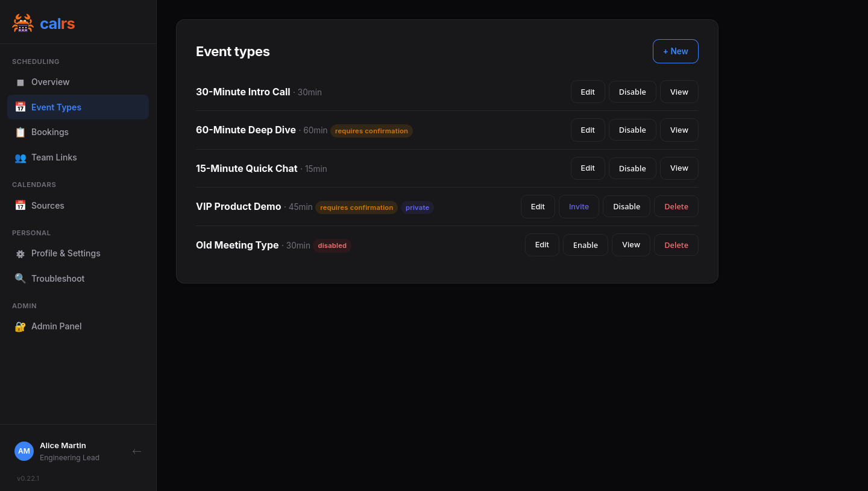
Task: Click the Team Links people icon
Action: pos(20,157)
